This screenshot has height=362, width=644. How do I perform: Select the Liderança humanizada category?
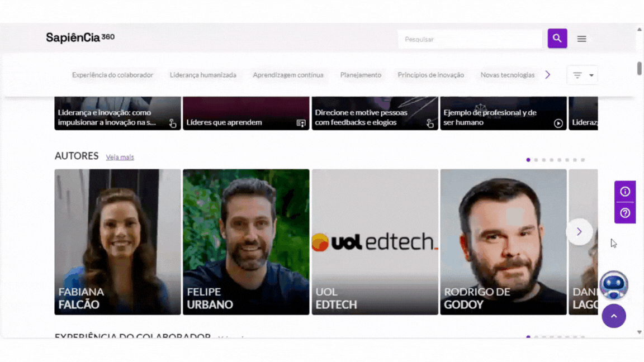(x=203, y=75)
